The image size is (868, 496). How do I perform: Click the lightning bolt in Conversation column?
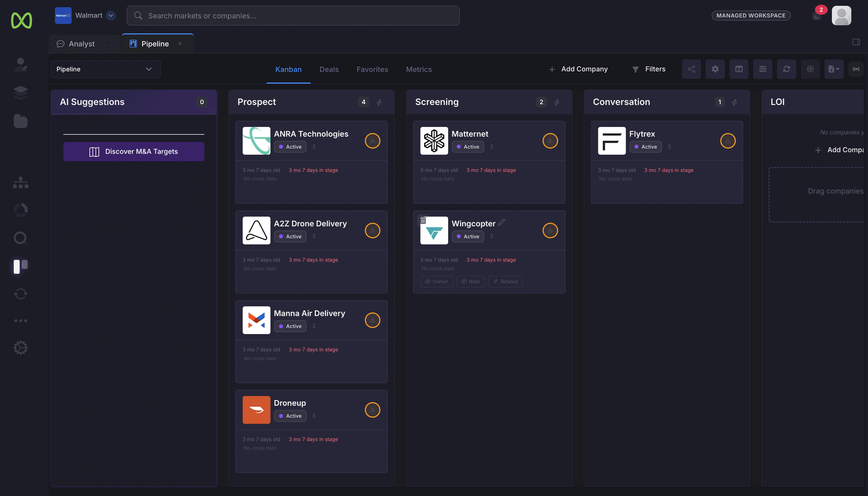pos(735,102)
